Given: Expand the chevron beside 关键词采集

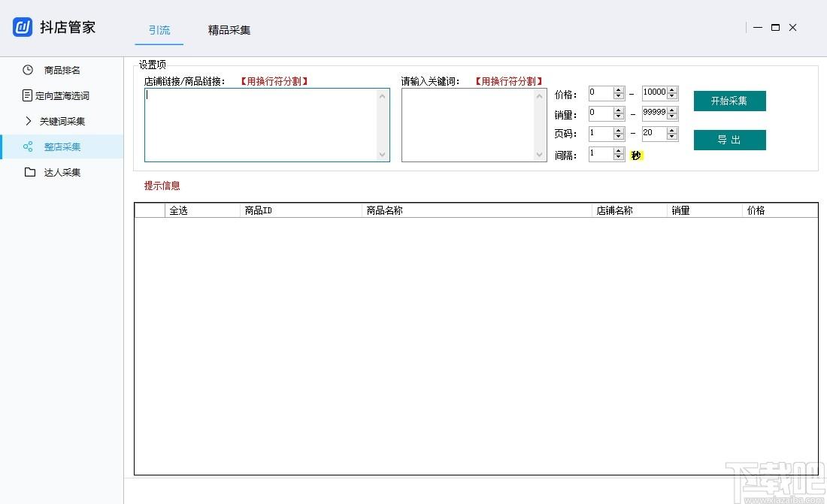Looking at the screenshot, I should [29, 121].
